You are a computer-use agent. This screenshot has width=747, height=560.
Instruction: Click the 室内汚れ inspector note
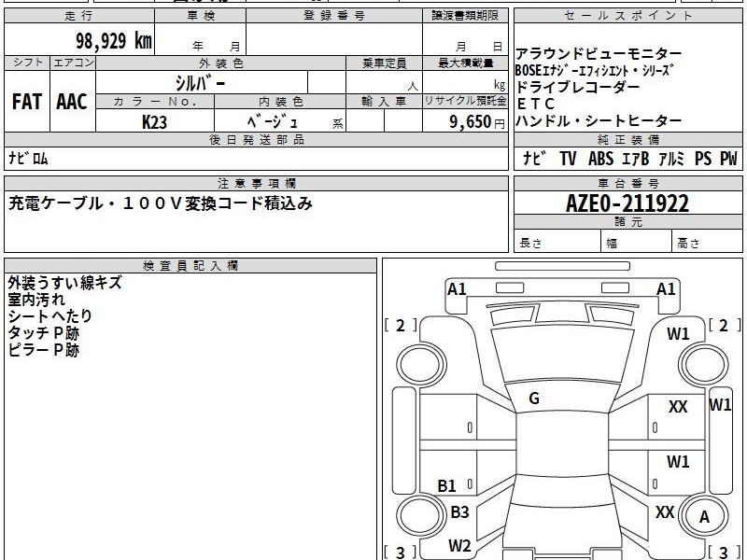click(36, 300)
